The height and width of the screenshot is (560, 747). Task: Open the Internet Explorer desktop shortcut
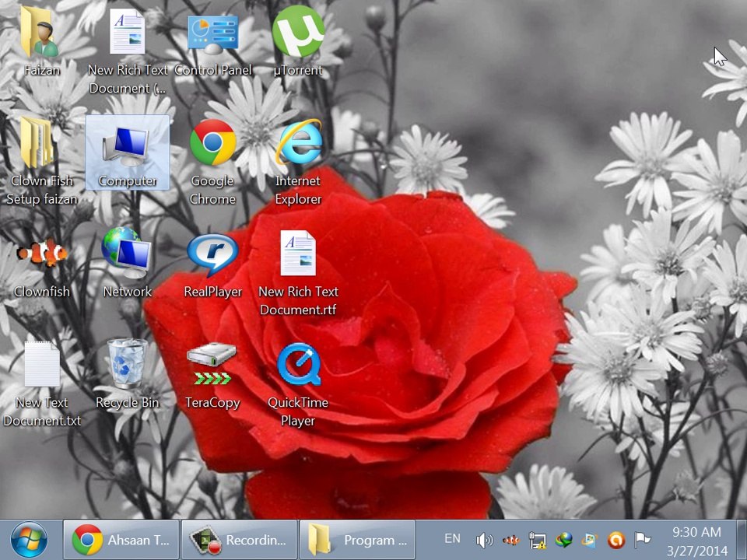(x=298, y=162)
